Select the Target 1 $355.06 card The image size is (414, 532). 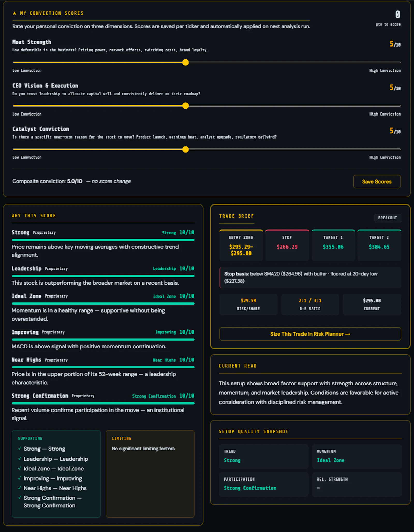(x=333, y=245)
